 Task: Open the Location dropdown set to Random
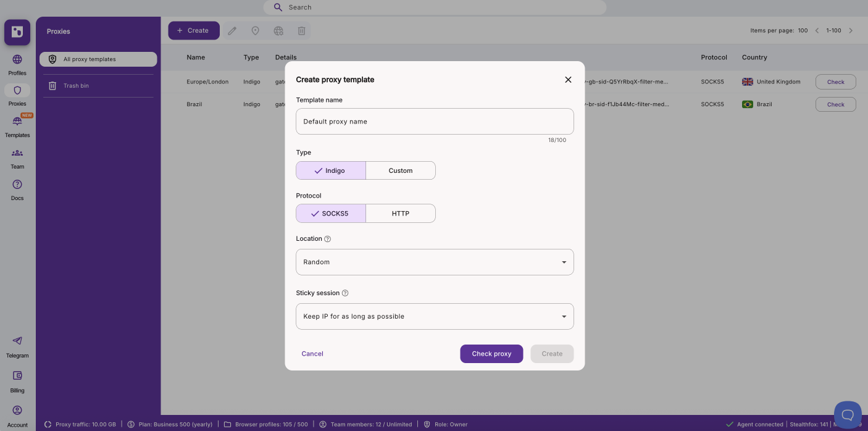(x=435, y=262)
